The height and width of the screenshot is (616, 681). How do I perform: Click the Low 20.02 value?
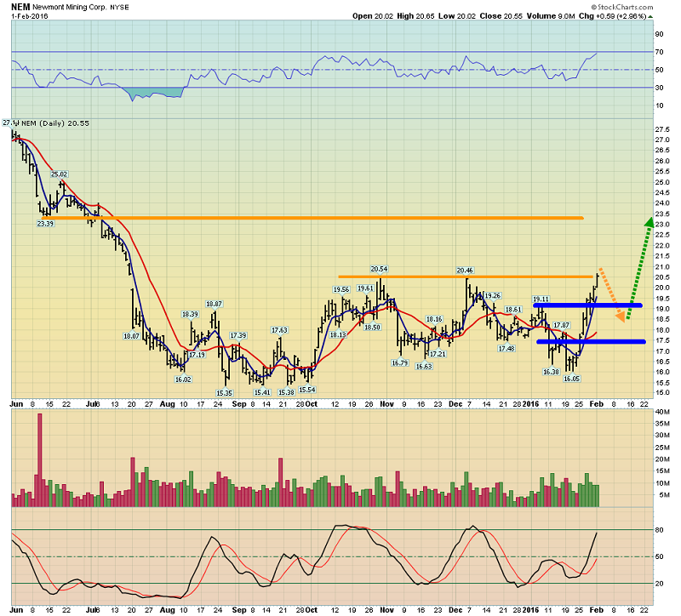pyautogui.click(x=457, y=16)
